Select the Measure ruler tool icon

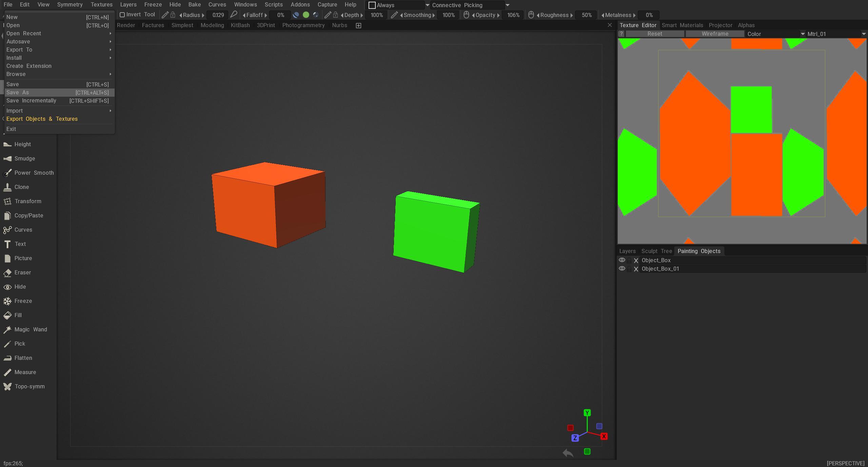[x=7, y=372]
